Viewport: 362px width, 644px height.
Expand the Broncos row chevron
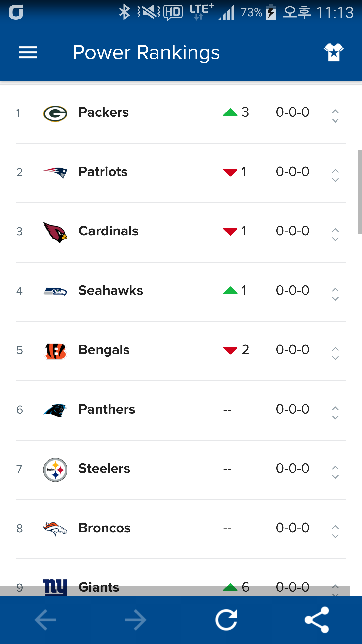(x=335, y=532)
